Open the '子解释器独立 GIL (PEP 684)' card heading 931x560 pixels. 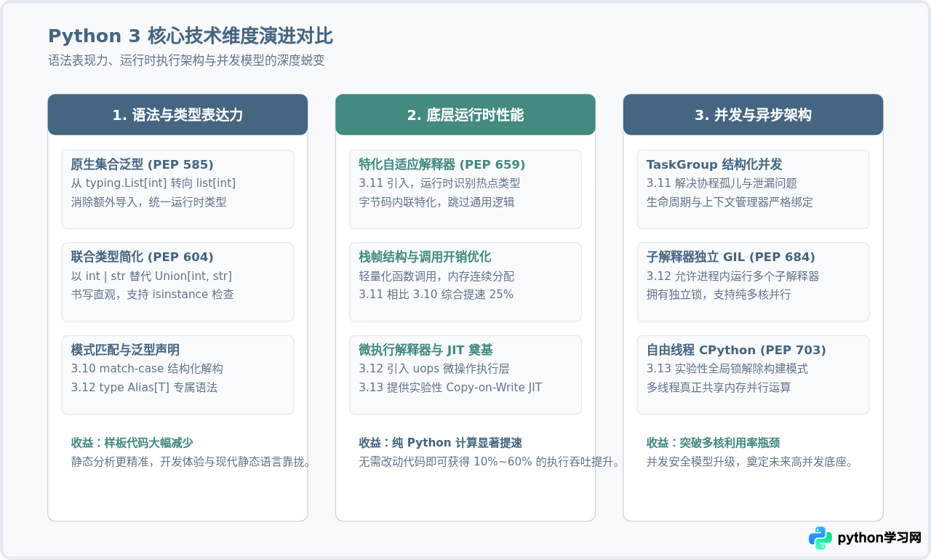(731, 257)
